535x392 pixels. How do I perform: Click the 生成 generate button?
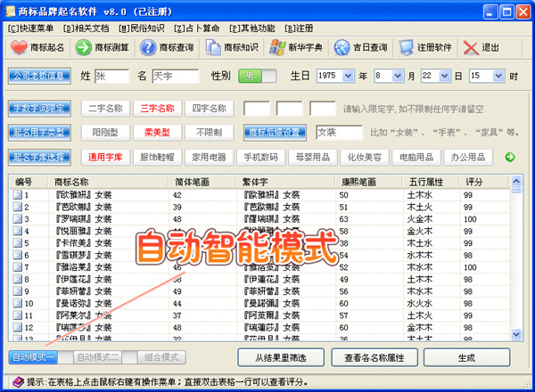(x=466, y=357)
